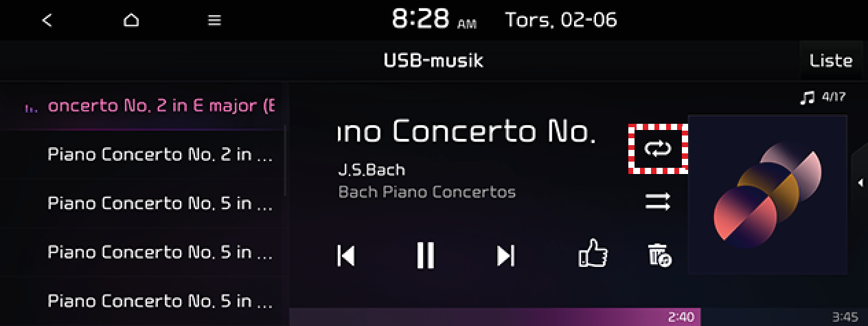Go back with the back arrow
The height and width of the screenshot is (326, 868).
(47, 21)
